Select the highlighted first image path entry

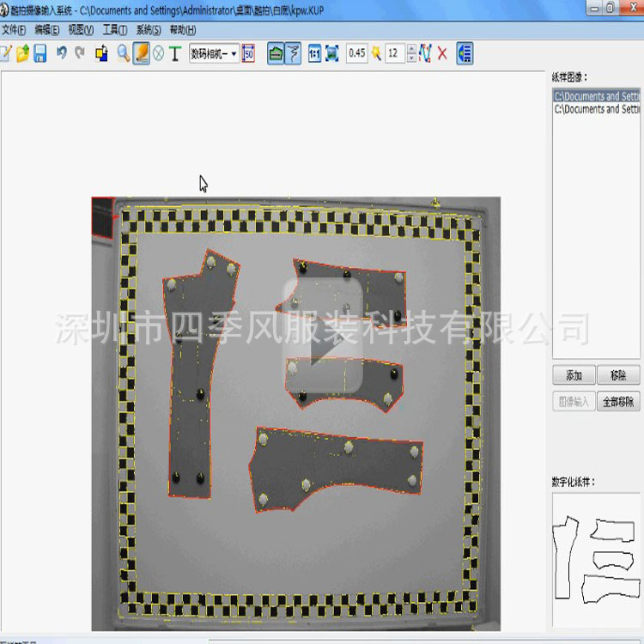pyautogui.click(x=597, y=96)
